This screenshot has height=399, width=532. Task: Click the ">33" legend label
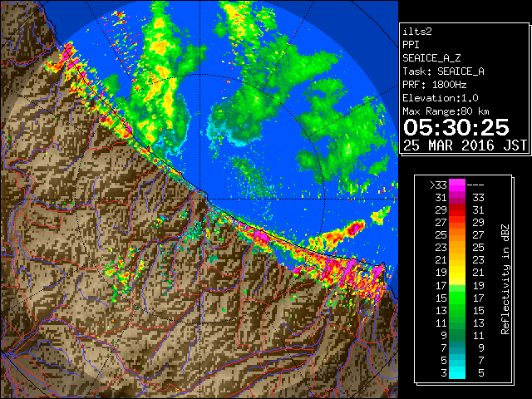click(x=438, y=185)
